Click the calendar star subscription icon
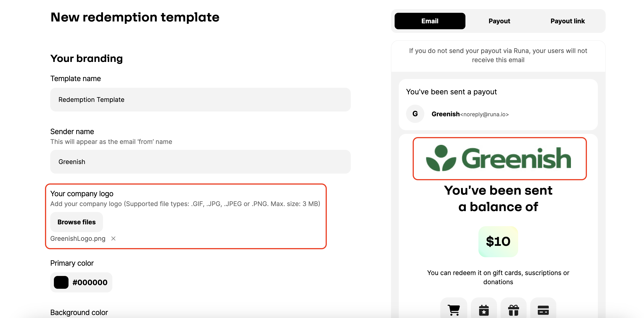This screenshot has height=318, width=644. pyautogui.click(x=484, y=310)
